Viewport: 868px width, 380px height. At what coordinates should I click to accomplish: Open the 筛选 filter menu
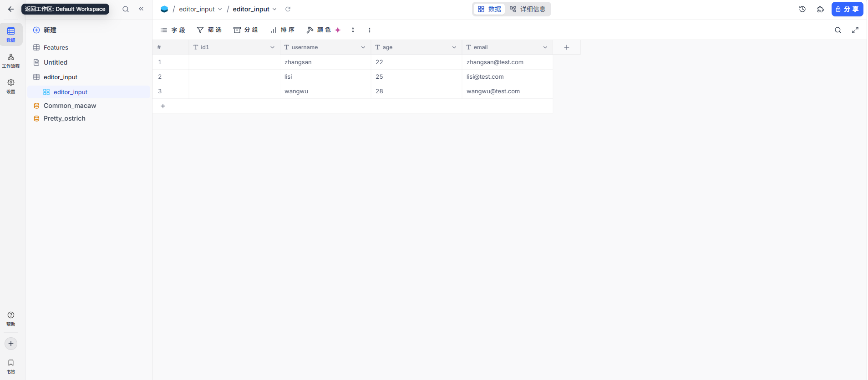[x=209, y=30]
